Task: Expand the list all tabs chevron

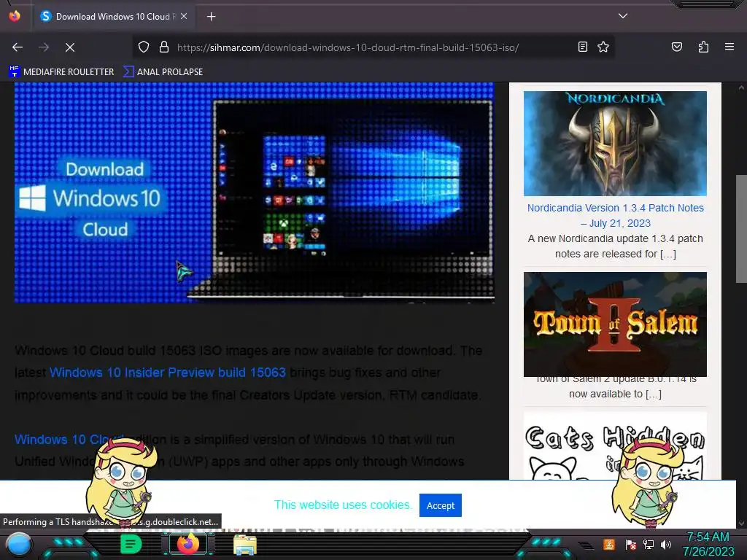Action: [623, 16]
